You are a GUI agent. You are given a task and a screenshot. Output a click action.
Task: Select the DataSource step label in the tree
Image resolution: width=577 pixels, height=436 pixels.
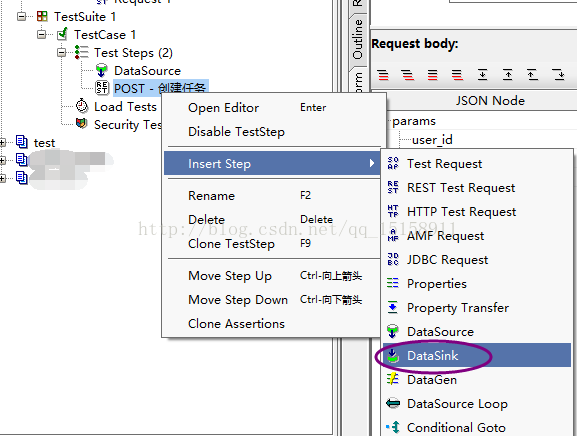click(x=147, y=70)
